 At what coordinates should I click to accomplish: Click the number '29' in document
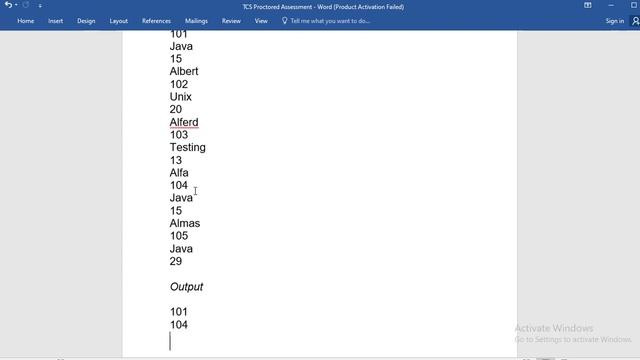tap(176, 261)
